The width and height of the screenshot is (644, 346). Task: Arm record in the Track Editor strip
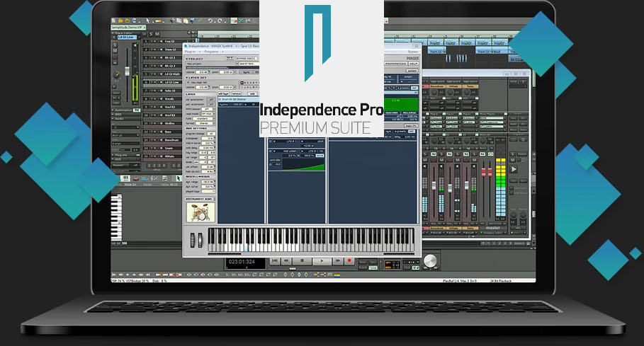(x=115, y=57)
